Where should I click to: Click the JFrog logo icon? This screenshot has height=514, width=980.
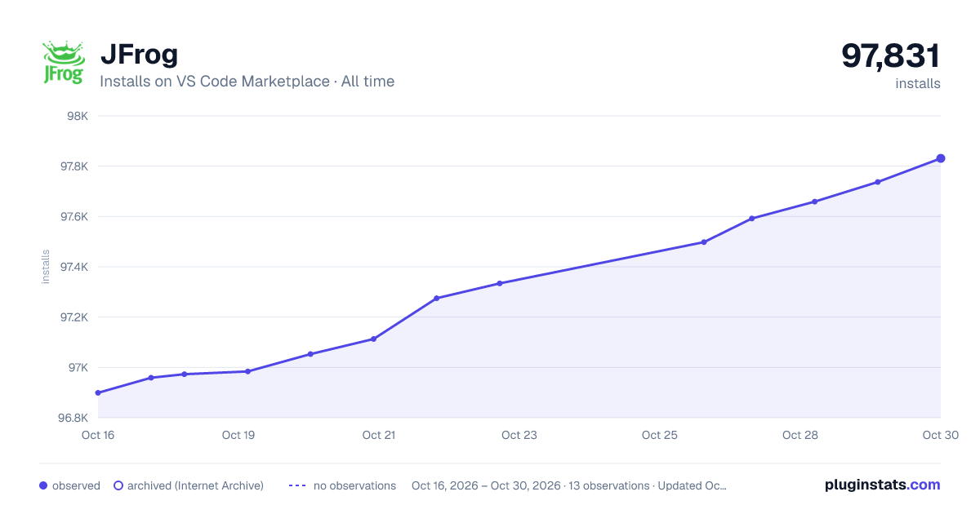(x=64, y=63)
